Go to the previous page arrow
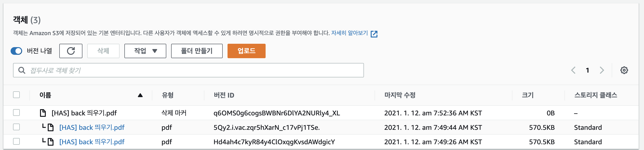 pyautogui.click(x=573, y=70)
